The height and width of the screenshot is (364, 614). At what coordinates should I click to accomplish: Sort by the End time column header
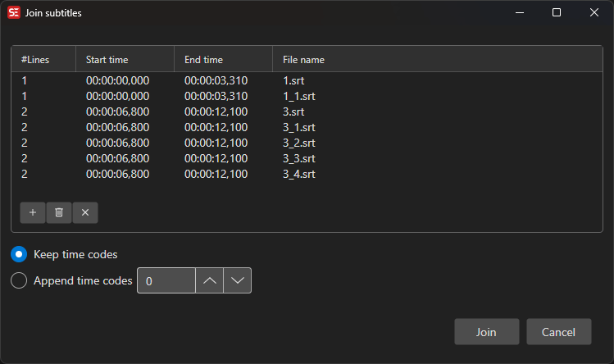click(222, 60)
